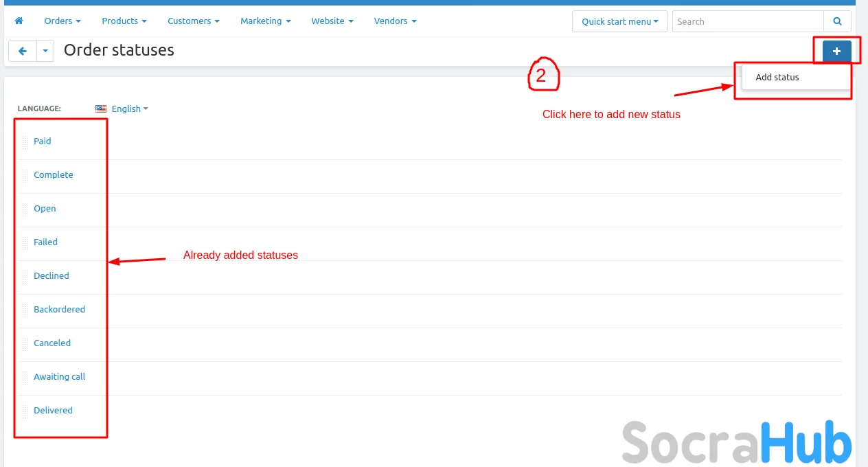The image size is (868, 467).
Task: Grab drag handle of Delivered status
Action: tap(25, 411)
